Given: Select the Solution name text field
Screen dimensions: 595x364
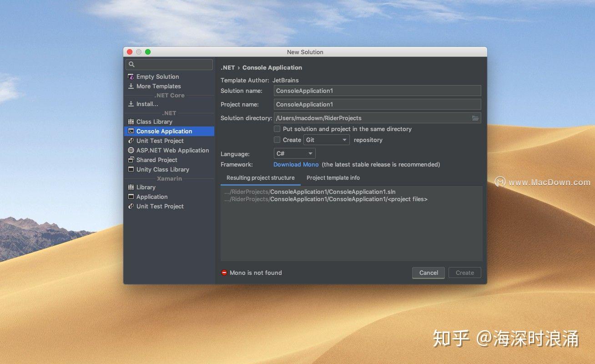Looking at the screenshot, I should [377, 91].
